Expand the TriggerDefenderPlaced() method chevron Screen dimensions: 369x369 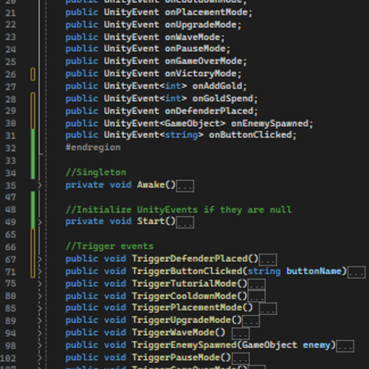[40, 259]
